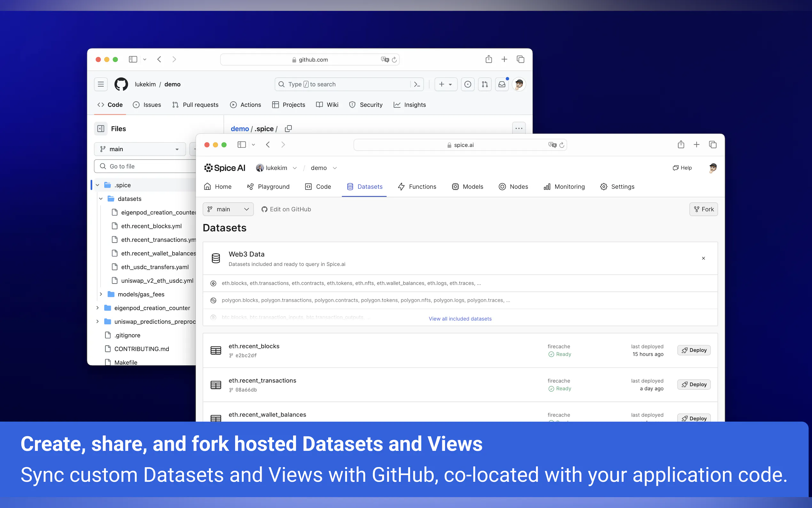Image resolution: width=812 pixels, height=508 pixels.
Task: Click the Spice AI logo
Action: click(x=224, y=168)
